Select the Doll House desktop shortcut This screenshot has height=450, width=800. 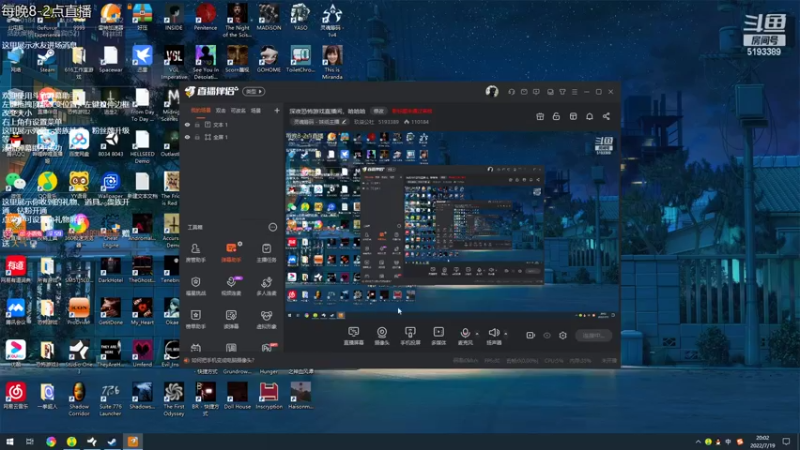click(x=237, y=396)
